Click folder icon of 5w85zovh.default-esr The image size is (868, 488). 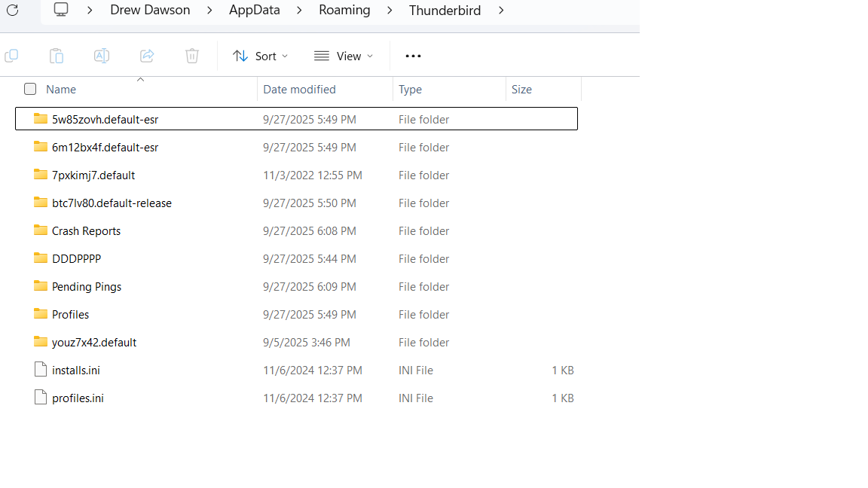point(41,117)
